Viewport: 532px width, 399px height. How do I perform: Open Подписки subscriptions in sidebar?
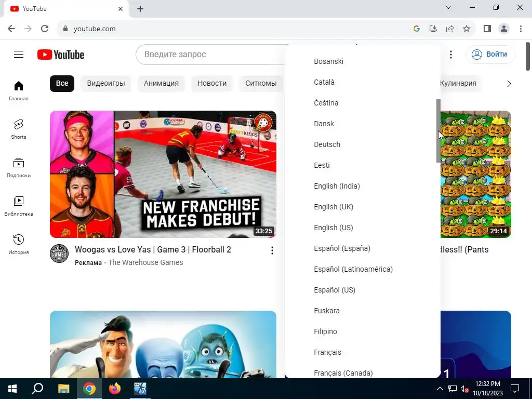[19, 168]
